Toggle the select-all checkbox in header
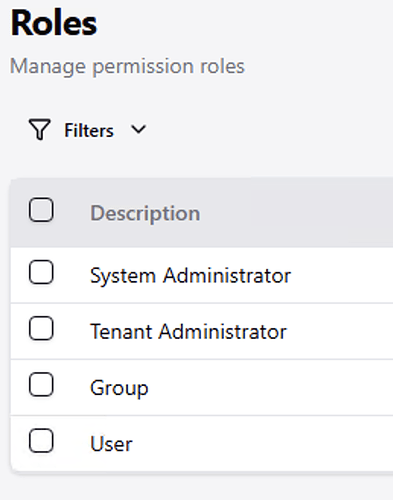 pyautogui.click(x=41, y=210)
